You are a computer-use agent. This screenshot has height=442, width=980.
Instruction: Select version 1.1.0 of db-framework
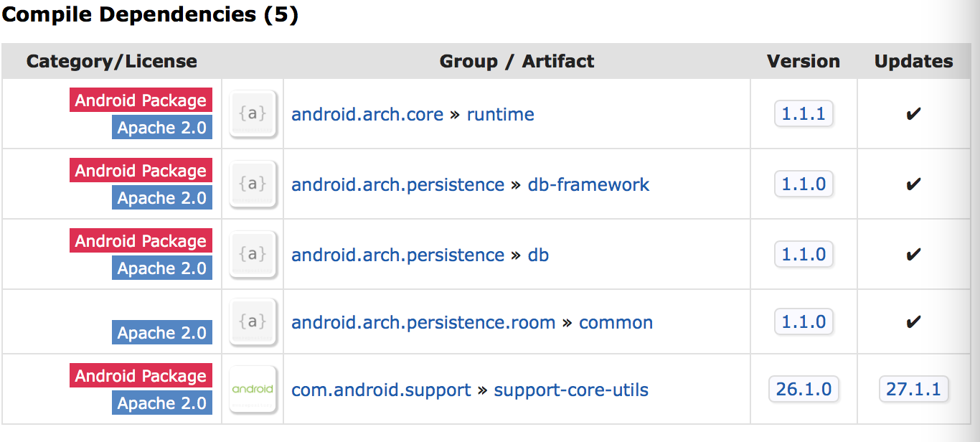tap(804, 184)
